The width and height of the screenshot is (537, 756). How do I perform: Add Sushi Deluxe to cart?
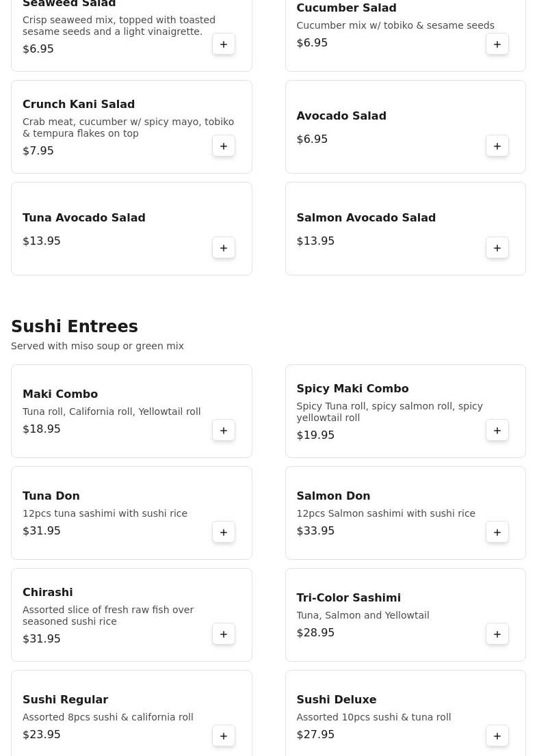coord(497,736)
